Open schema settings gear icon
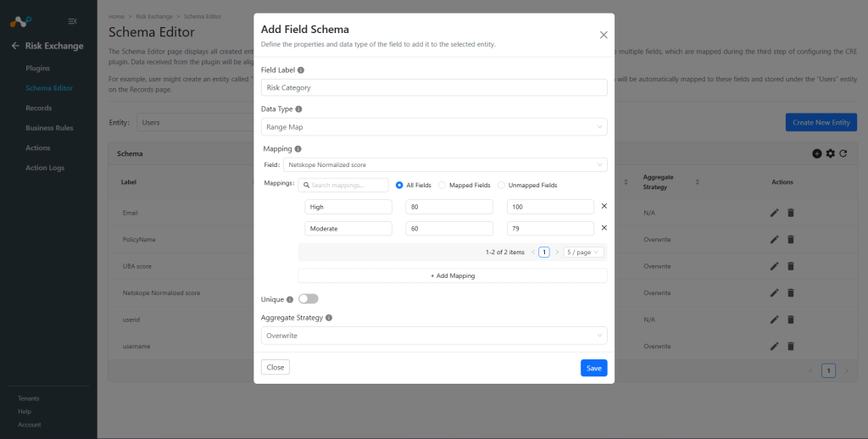Screen dimensions: 868x439 click(x=830, y=153)
